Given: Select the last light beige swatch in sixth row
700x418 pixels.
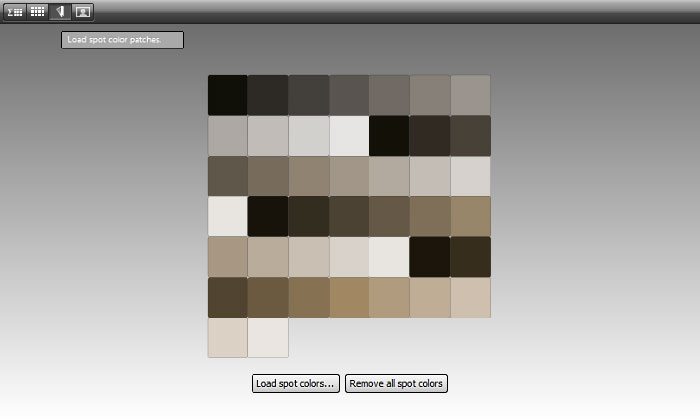Looking at the screenshot, I should point(471,297).
